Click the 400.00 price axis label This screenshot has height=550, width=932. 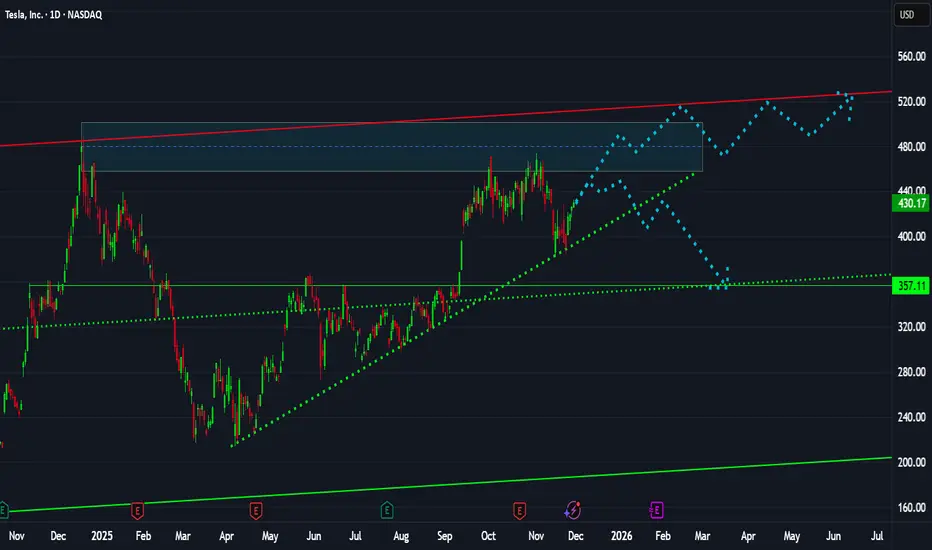click(x=911, y=237)
